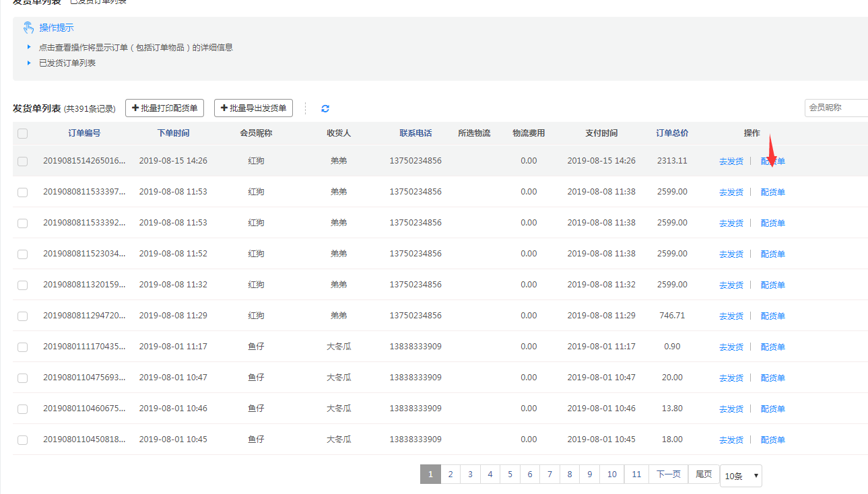868x494 pixels.
Task: Click 尾页 last page button
Action: coord(704,474)
